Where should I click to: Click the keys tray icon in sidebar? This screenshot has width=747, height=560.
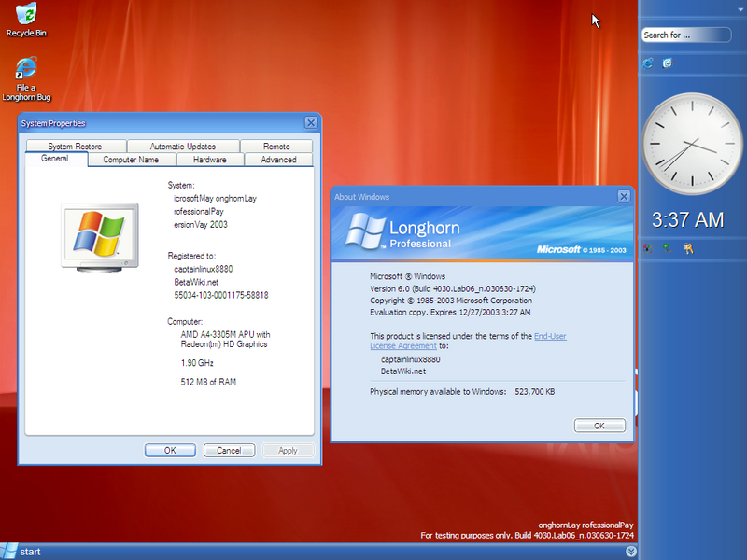point(688,248)
